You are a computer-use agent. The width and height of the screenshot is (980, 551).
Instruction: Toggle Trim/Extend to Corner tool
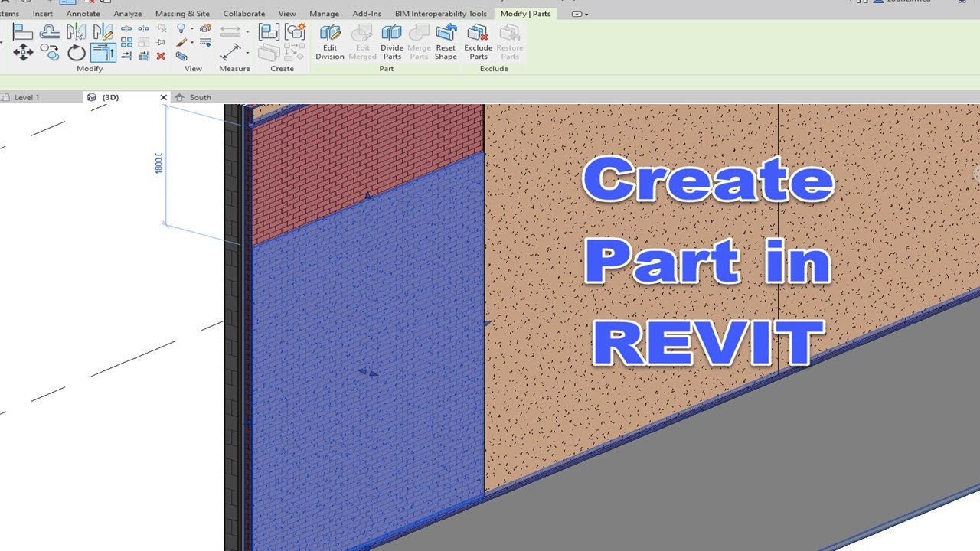tap(103, 53)
